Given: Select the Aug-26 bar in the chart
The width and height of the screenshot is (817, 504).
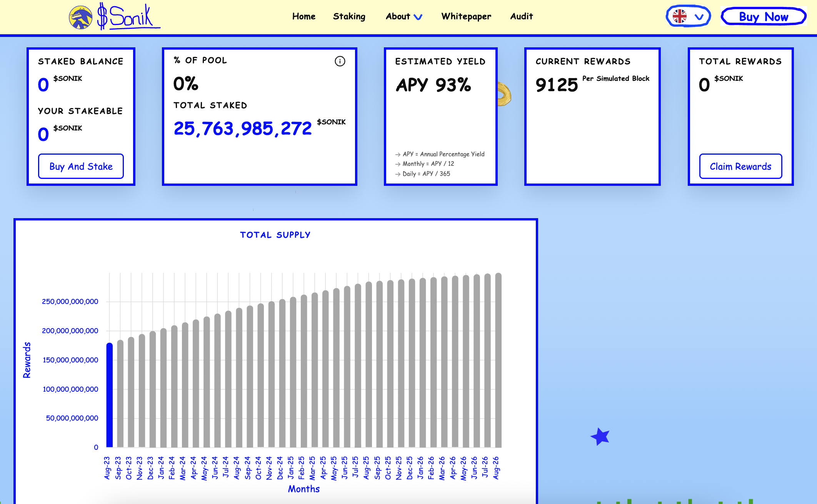Looking at the screenshot, I should coord(498,360).
